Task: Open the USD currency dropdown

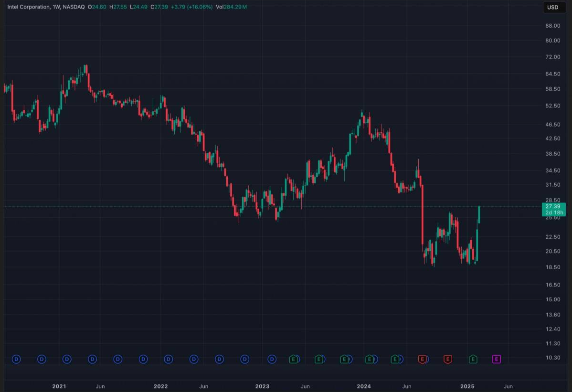Action: [552, 7]
